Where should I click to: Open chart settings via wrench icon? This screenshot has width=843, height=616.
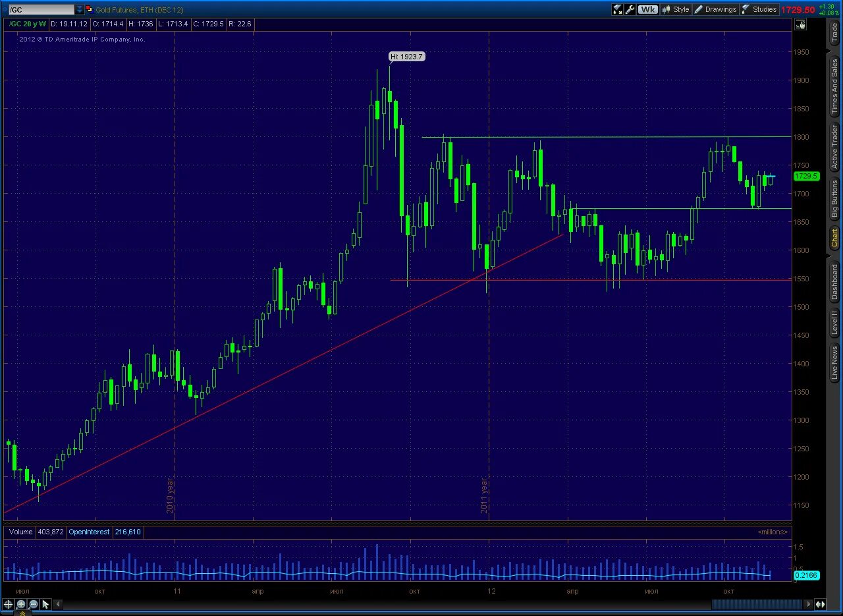click(x=630, y=9)
